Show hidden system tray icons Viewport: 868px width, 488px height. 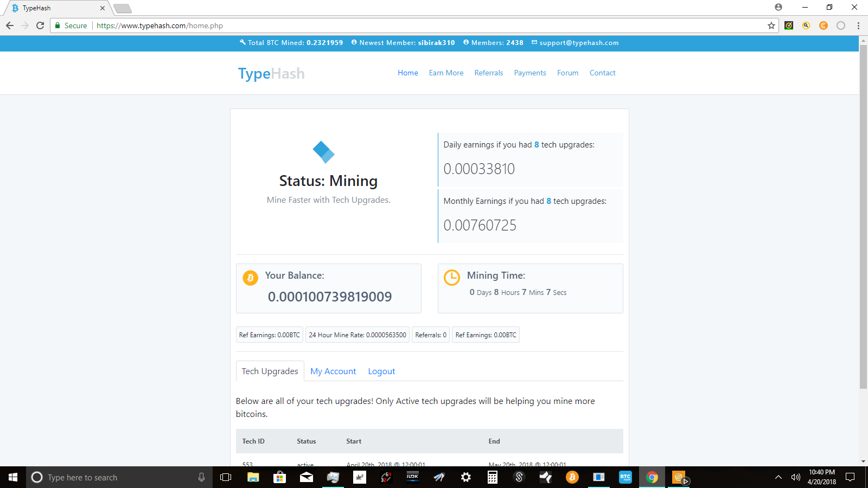(778, 477)
